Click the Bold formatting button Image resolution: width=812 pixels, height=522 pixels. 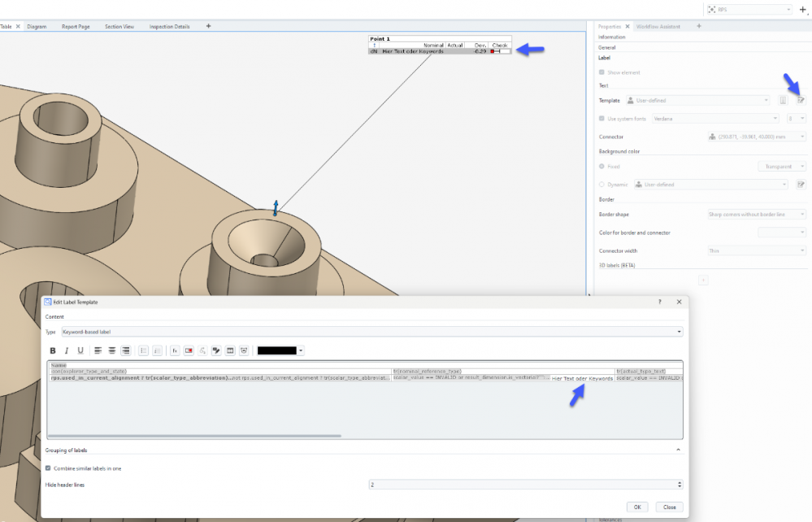[54, 350]
